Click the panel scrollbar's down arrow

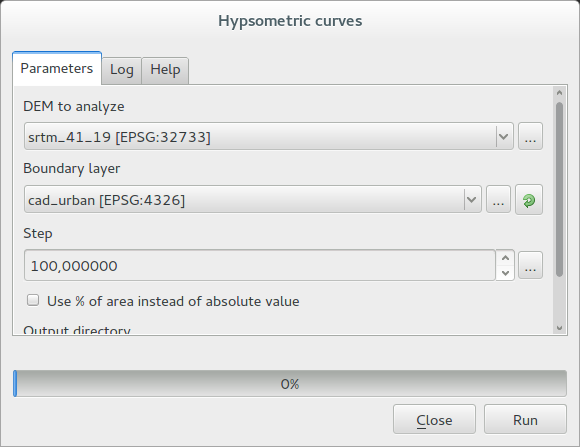pyautogui.click(x=559, y=328)
